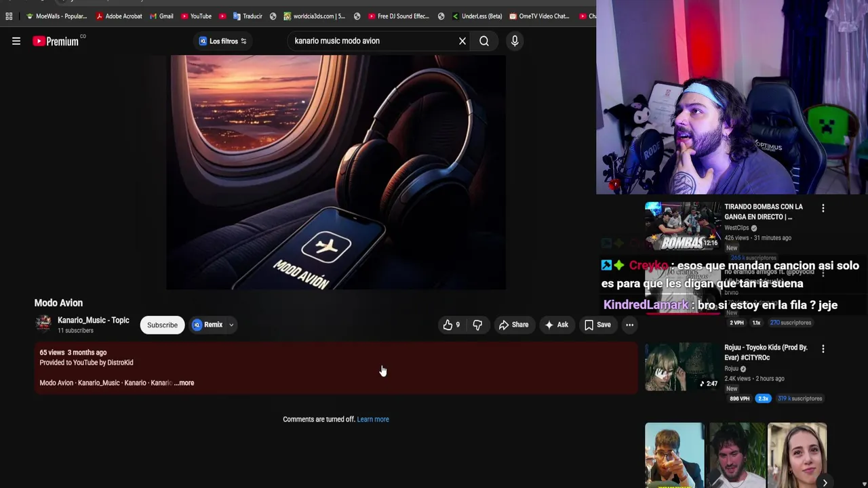Screen dimensions: 868x488
Task: Open the Los filtros extension button
Action: [x=222, y=41]
